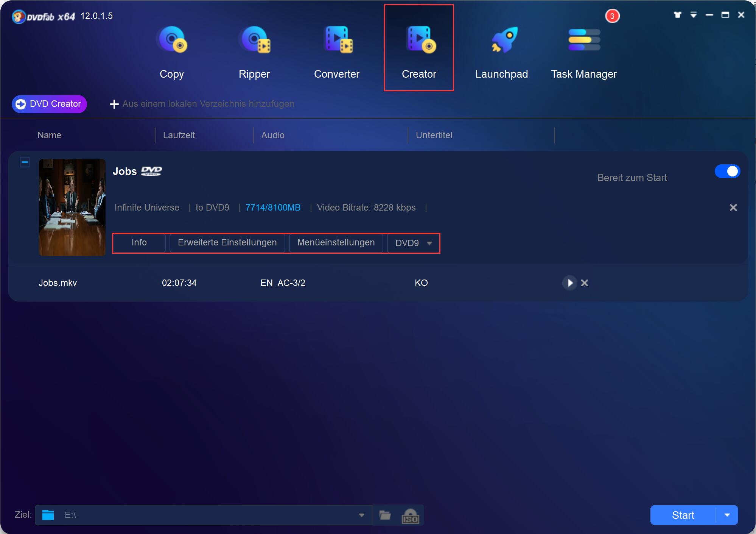The height and width of the screenshot is (534, 756).
Task: Open the Task Manager
Action: point(584,52)
